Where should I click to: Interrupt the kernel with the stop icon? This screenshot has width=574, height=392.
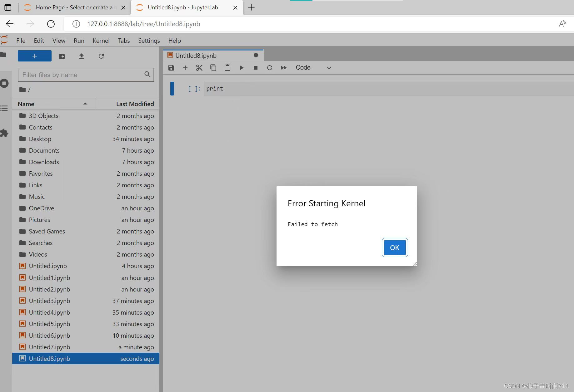click(x=255, y=67)
